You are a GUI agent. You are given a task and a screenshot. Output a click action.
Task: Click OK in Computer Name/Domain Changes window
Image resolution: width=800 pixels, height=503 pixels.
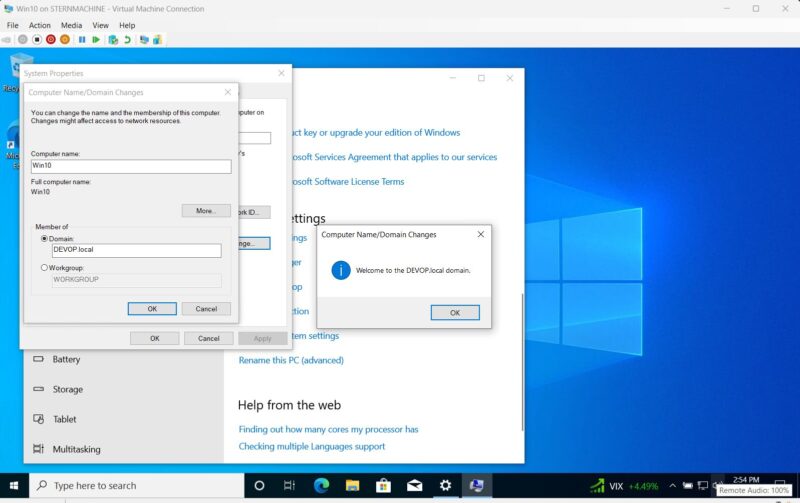(x=152, y=309)
